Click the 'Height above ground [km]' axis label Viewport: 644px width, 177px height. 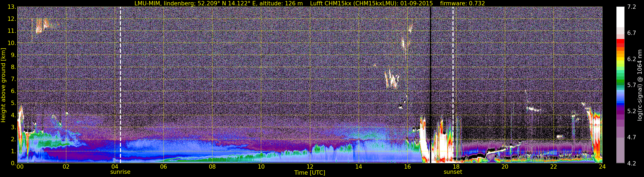click(x=3, y=85)
